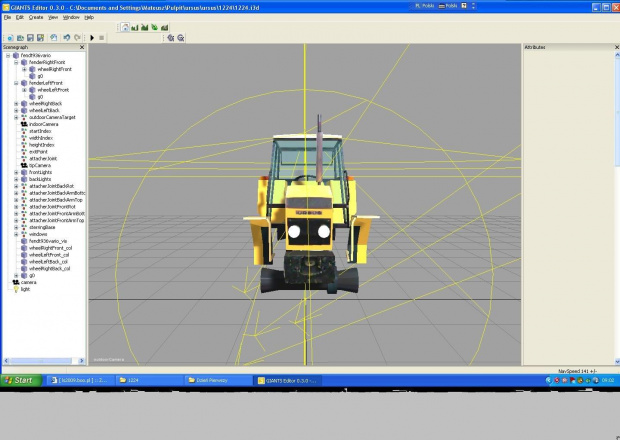Image resolution: width=620 pixels, height=440 pixels.
Task: Open the Create menu
Action: click(35, 17)
